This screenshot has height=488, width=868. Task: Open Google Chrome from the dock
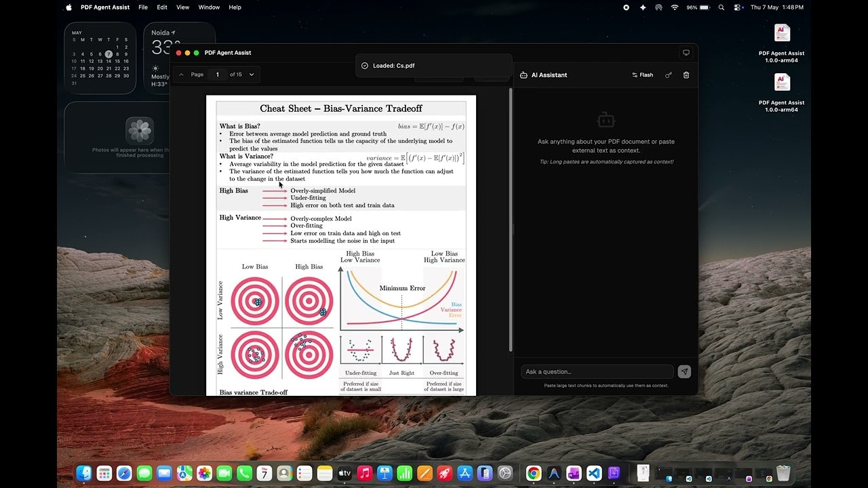[x=534, y=473]
